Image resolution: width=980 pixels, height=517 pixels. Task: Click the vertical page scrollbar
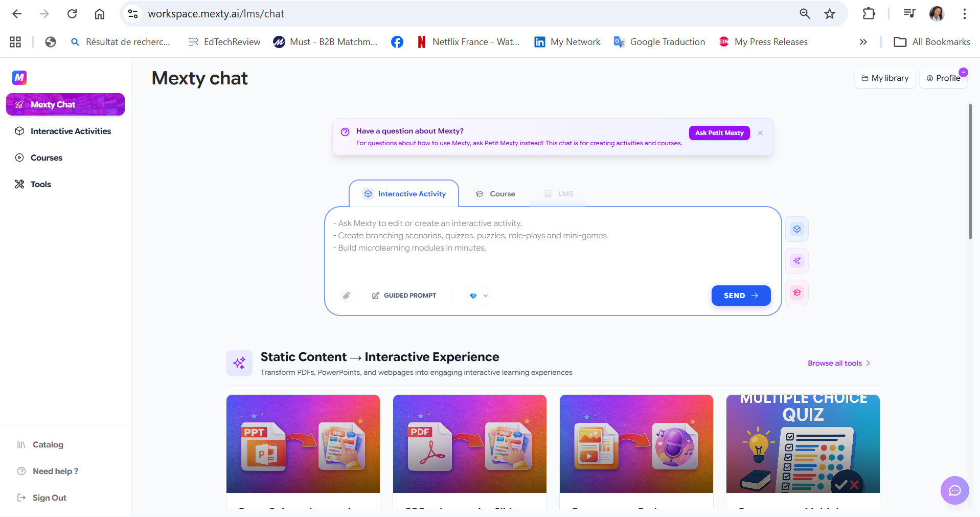pos(970,171)
